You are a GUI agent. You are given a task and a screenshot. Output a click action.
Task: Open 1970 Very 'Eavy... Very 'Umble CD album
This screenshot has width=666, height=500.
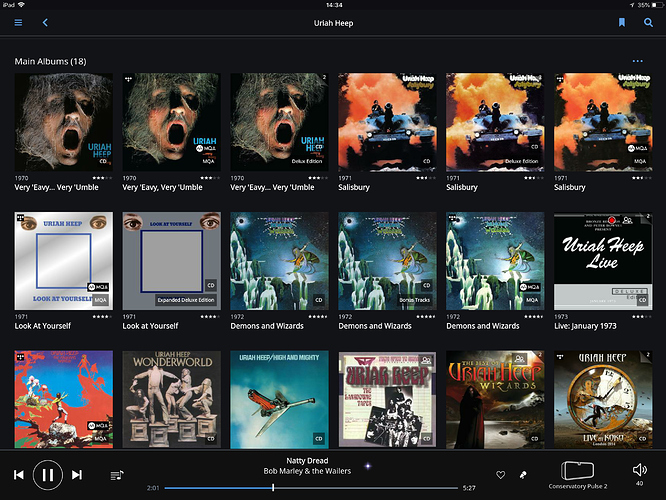pyautogui.click(x=64, y=122)
